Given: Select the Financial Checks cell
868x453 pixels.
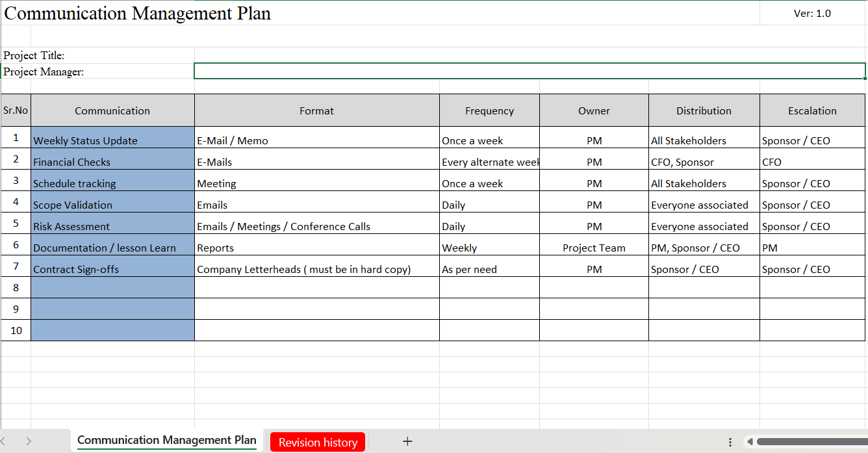Looking at the screenshot, I should (112, 162).
